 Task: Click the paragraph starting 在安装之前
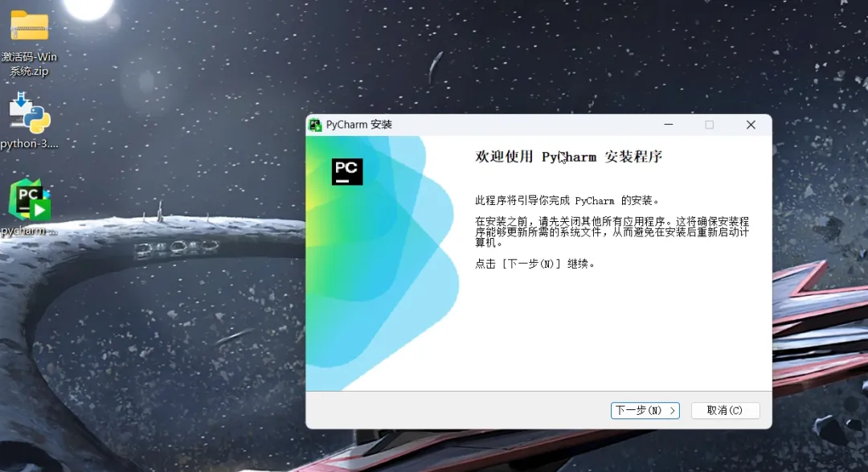tap(612, 232)
